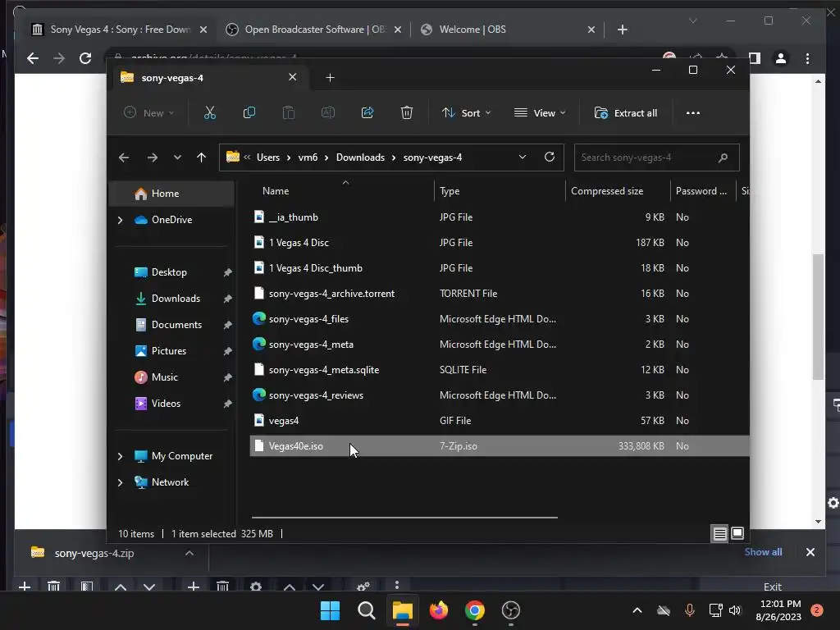Click Extract all button

click(626, 113)
